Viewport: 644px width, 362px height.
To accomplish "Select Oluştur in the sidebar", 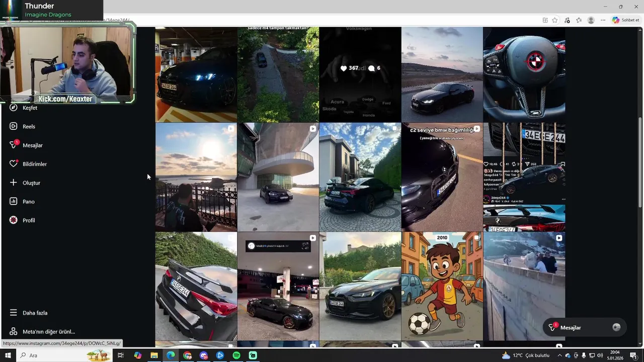I will pyautogui.click(x=31, y=183).
